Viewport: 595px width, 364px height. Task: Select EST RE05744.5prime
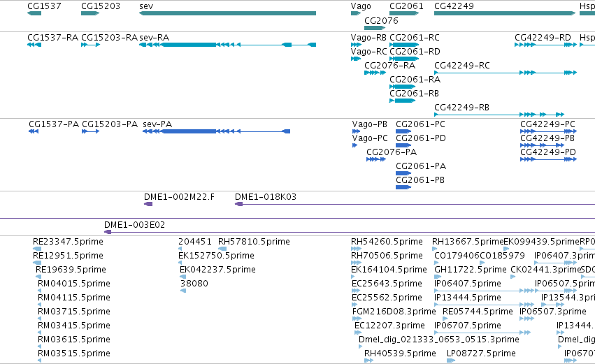445,319
